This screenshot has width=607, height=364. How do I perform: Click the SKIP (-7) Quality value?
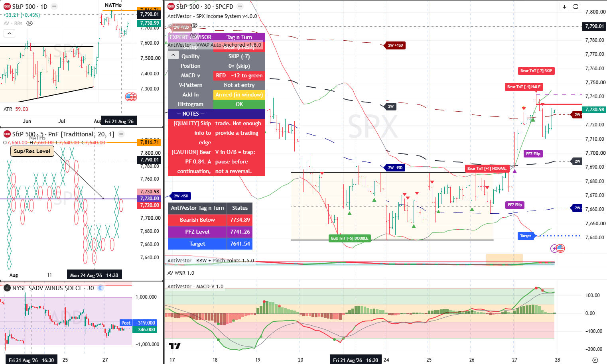(x=239, y=56)
